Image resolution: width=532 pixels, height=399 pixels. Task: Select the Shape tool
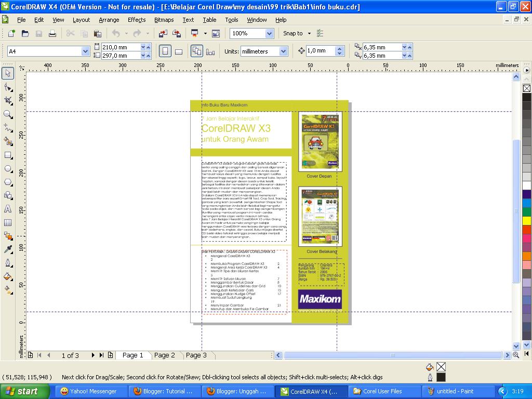[x=8, y=87]
